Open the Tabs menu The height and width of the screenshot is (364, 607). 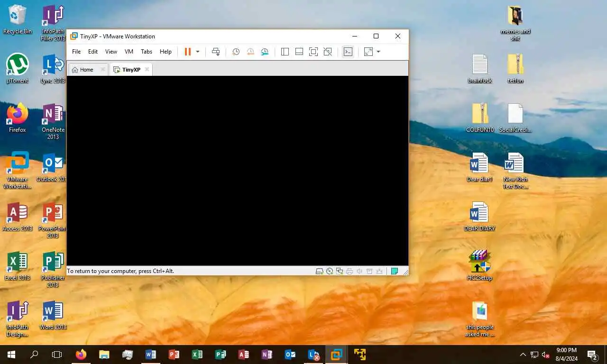tap(147, 52)
